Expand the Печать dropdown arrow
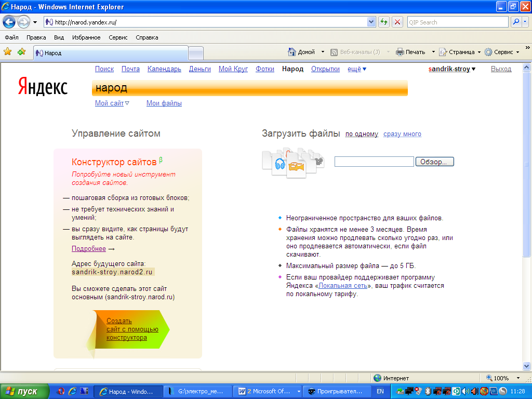The width and height of the screenshot is (532, 399). [433, 52]
